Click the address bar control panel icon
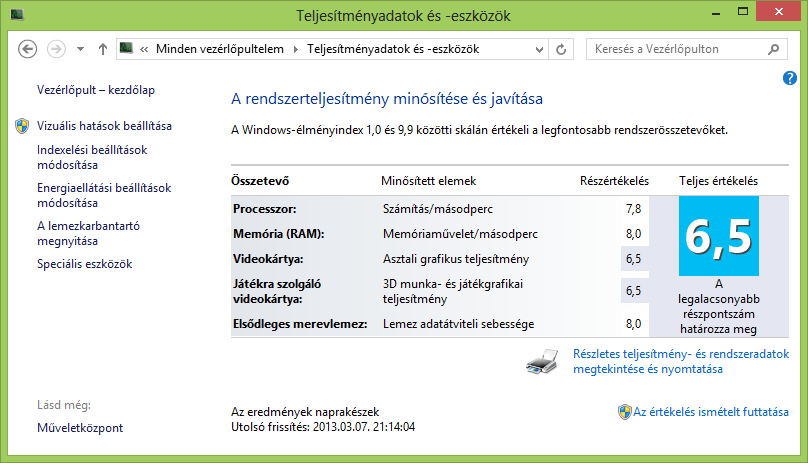Screen dimensions: 808x463 [126, 48]
